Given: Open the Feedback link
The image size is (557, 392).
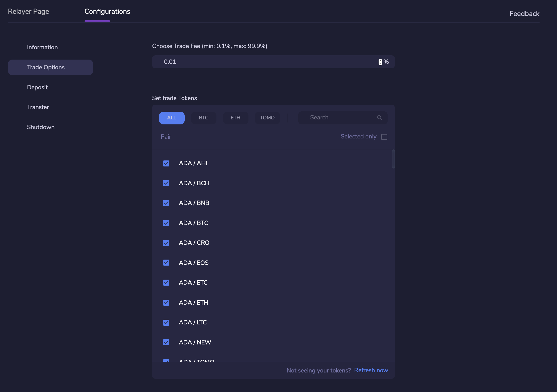Looking at the screenshot, I should (x=524, y=14).
